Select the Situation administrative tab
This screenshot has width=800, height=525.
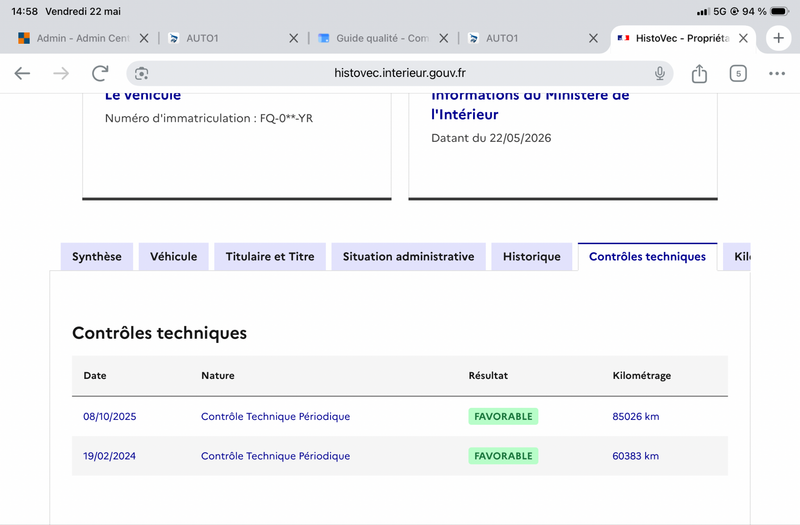(x=408, y=257)
